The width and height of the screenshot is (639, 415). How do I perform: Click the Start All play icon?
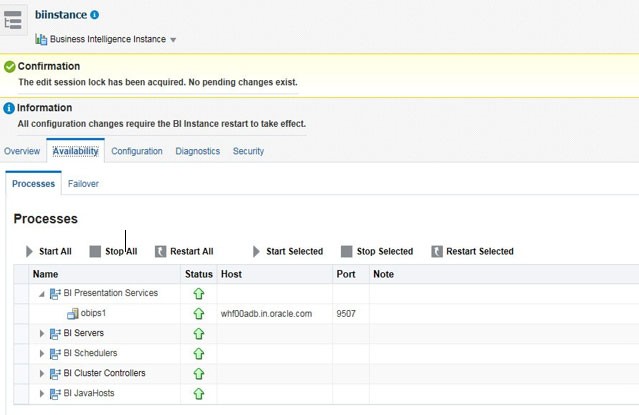29,252
